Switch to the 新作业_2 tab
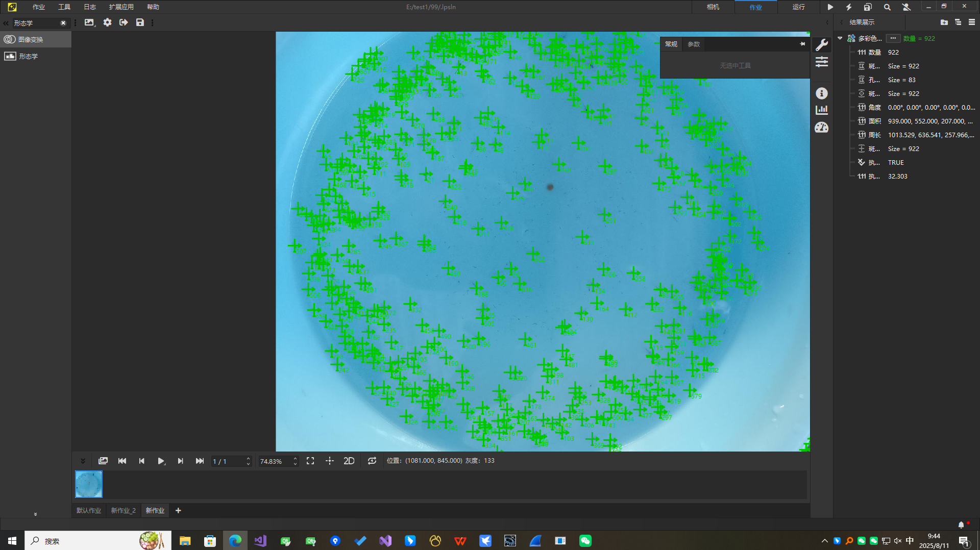 point(123,510)
